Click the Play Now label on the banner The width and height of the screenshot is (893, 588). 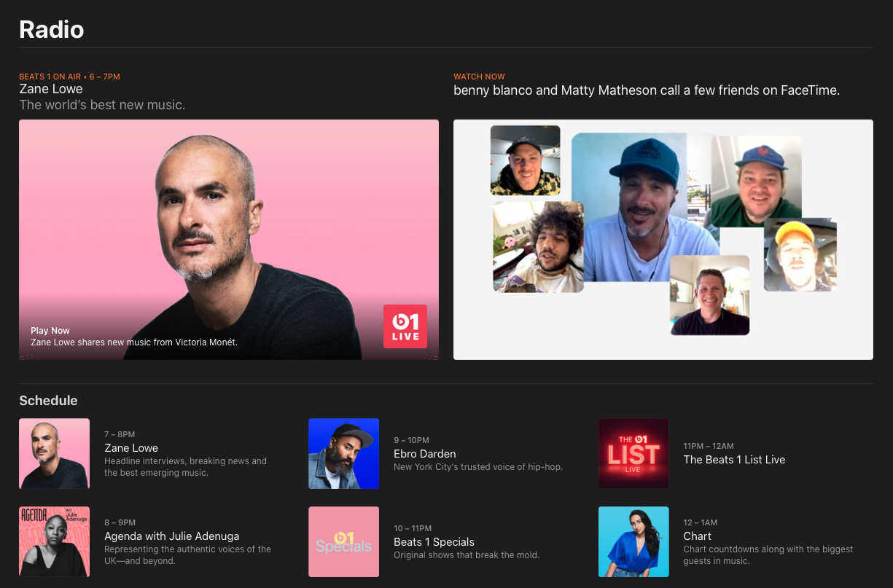tap(50, 330)
